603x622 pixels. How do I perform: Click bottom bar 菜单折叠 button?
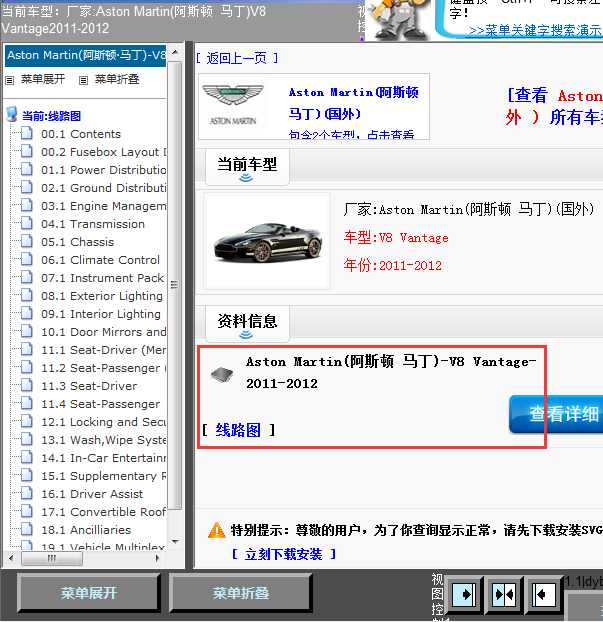(x=241, y=593)
